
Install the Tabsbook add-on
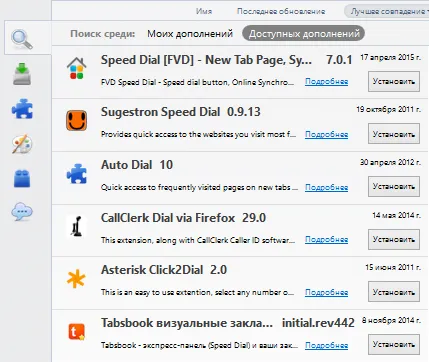click(394, 345)
